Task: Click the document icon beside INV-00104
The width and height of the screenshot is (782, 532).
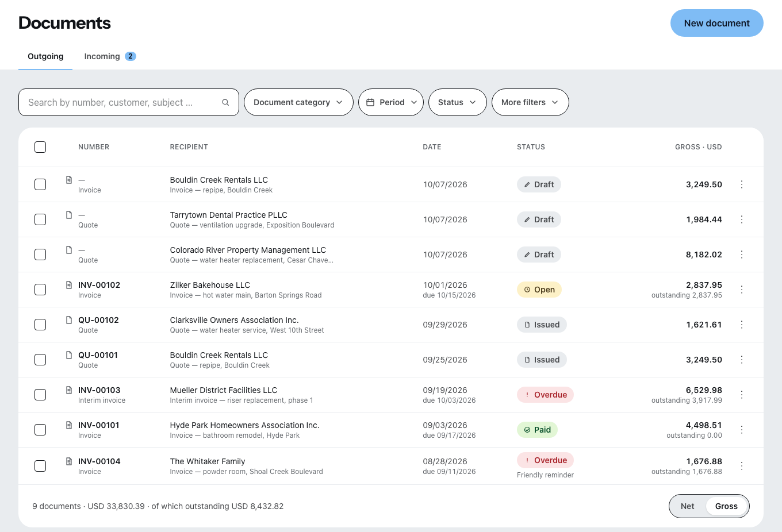Action: tap(69, 461)
